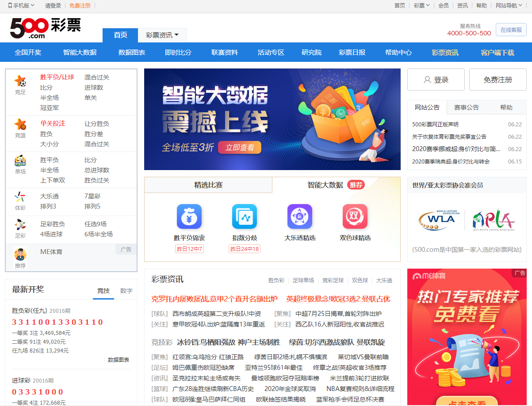Open 联赛资料 in the navigation bar
Screen dimensions: 532x406
coord(225,52)
